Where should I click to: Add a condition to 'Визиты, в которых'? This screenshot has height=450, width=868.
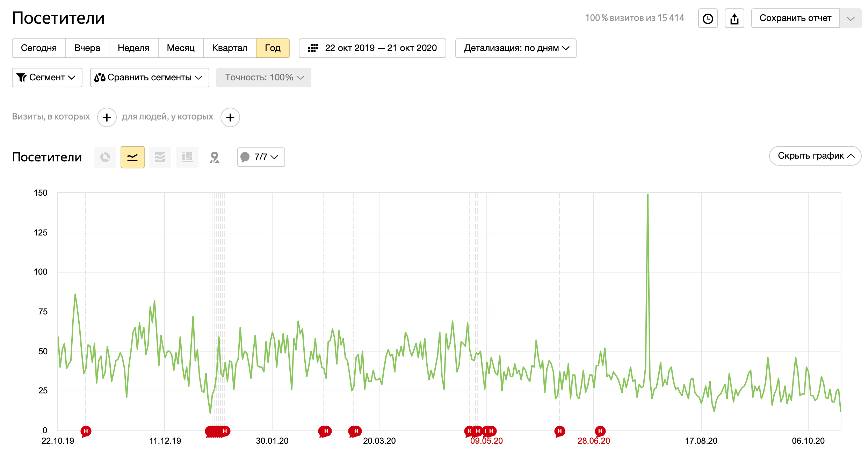107,117
